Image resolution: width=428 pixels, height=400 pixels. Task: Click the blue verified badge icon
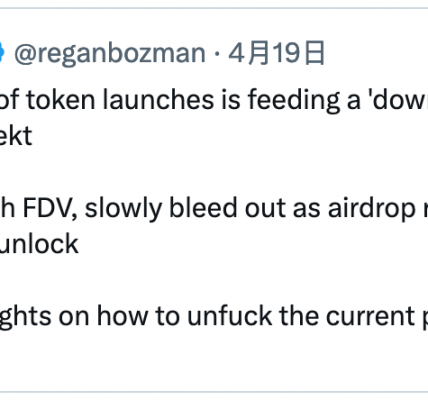pos(2,52)
